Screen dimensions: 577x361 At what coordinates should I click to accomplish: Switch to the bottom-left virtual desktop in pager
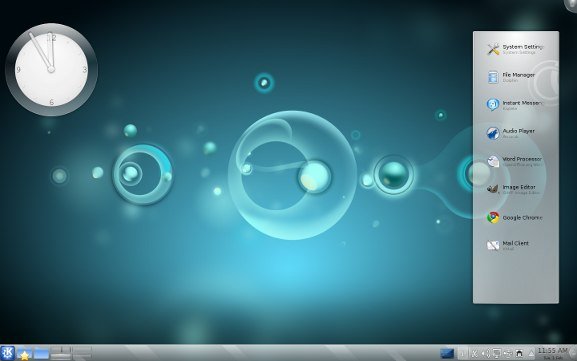pyautogui.click(x=60, y=357)
